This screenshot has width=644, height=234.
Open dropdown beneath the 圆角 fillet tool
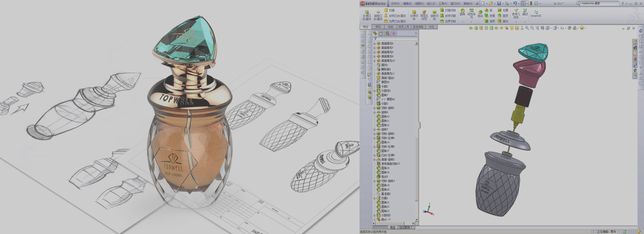(463, 22)
